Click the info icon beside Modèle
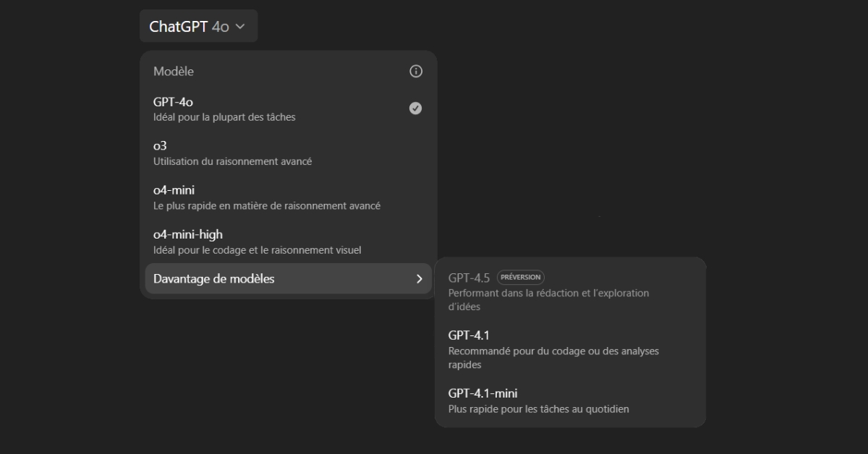Screen dimensions: 868x454 pos(416,71)
